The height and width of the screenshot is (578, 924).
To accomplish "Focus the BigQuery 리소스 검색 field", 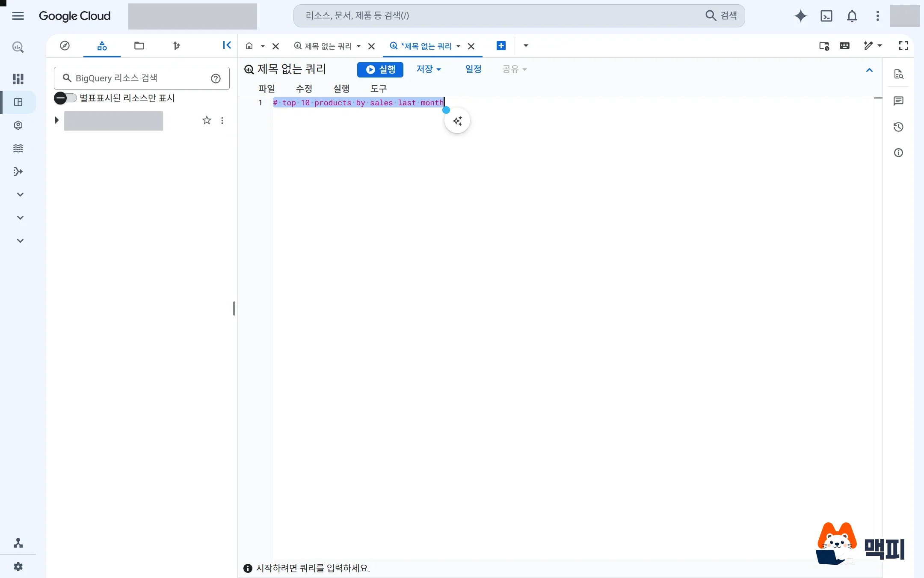I will pos(142,78).
